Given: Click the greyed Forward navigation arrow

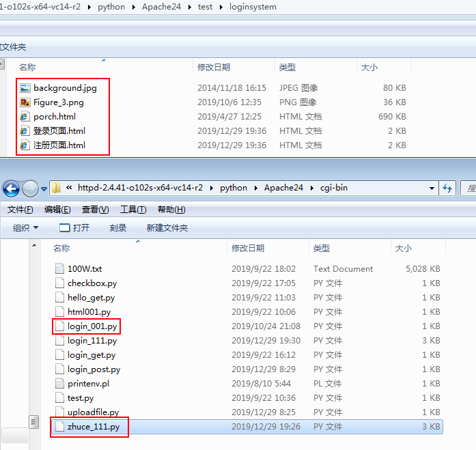Looking at the screenshot, I should [x=30, y=188].
